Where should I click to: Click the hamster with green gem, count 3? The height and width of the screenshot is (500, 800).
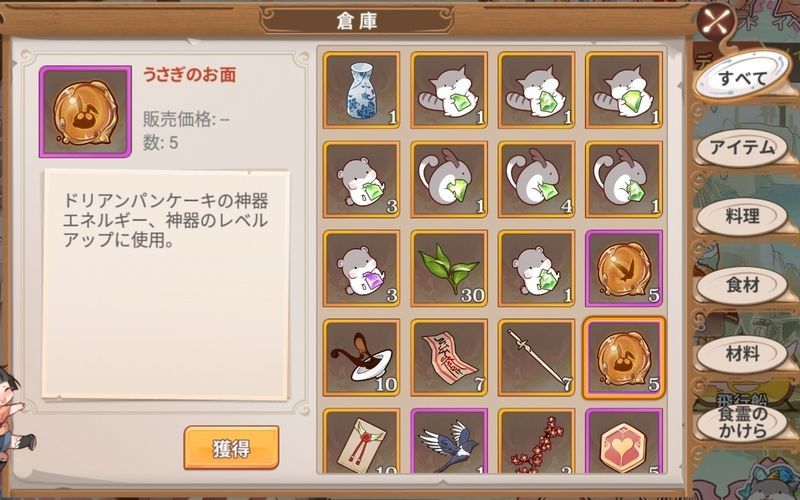coord(361,180)
